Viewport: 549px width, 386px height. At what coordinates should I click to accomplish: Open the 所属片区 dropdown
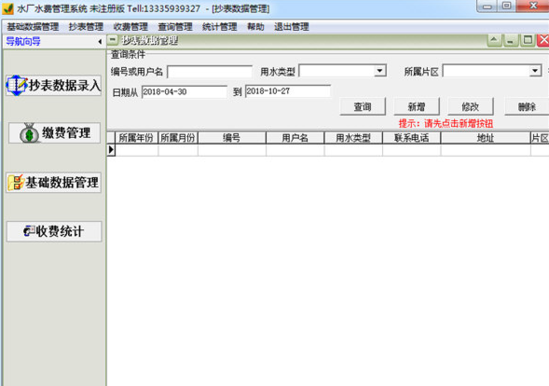[x=535, y=71]
